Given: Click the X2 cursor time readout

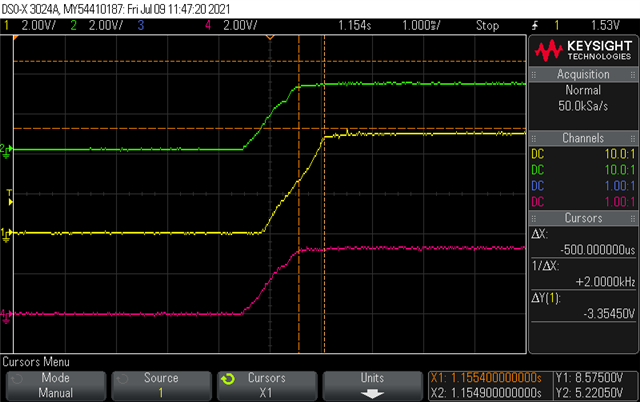Looking at the screenshot, I should pos(486,393).
